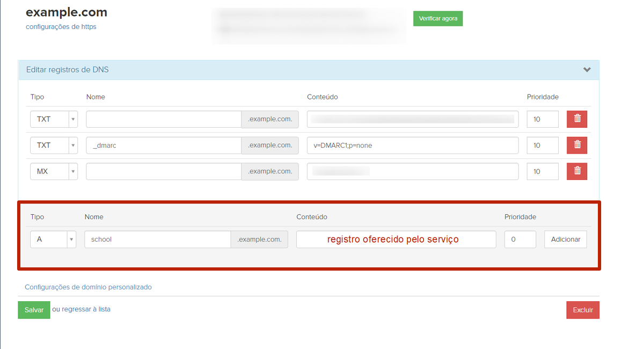Click trash icon for _dmarc TXT record
The image size is (644, 349).
click(577, 145)
